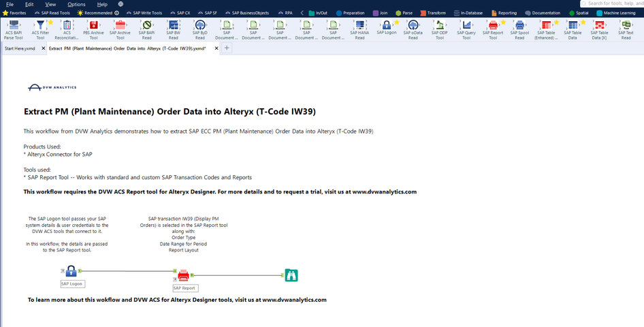
Task: Select the SAP HANA Read tool
Action: coord(360,25)
